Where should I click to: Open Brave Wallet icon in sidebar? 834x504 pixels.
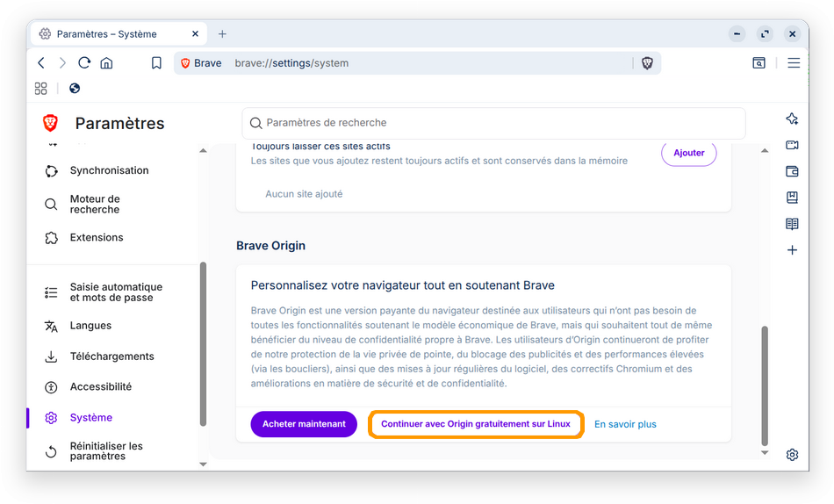[792, 171]
